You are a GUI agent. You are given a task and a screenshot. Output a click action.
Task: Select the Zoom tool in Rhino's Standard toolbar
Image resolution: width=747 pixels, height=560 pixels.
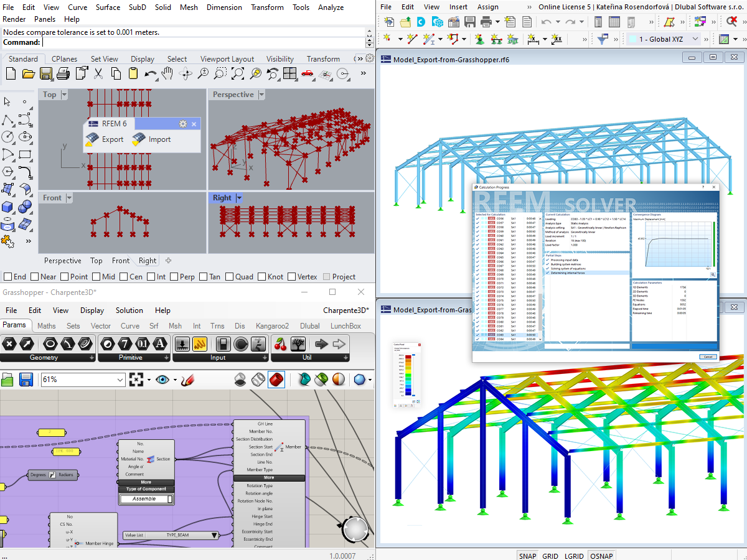[x=202, y=73]
